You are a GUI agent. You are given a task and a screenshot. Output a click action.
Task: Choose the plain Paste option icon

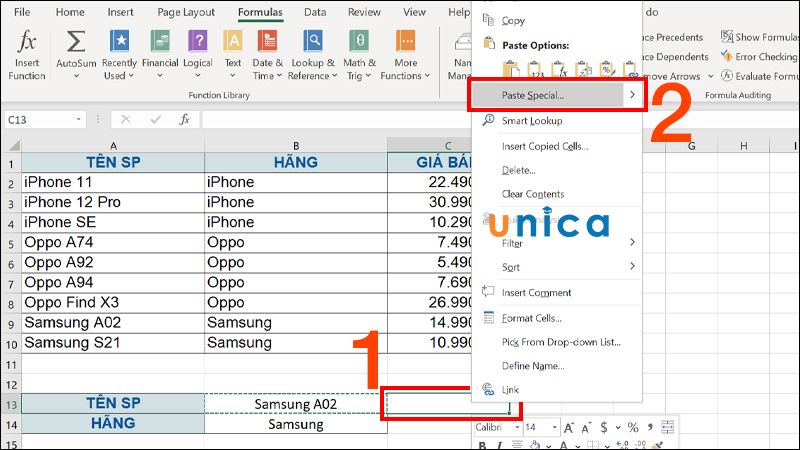[x=510, y=69]
